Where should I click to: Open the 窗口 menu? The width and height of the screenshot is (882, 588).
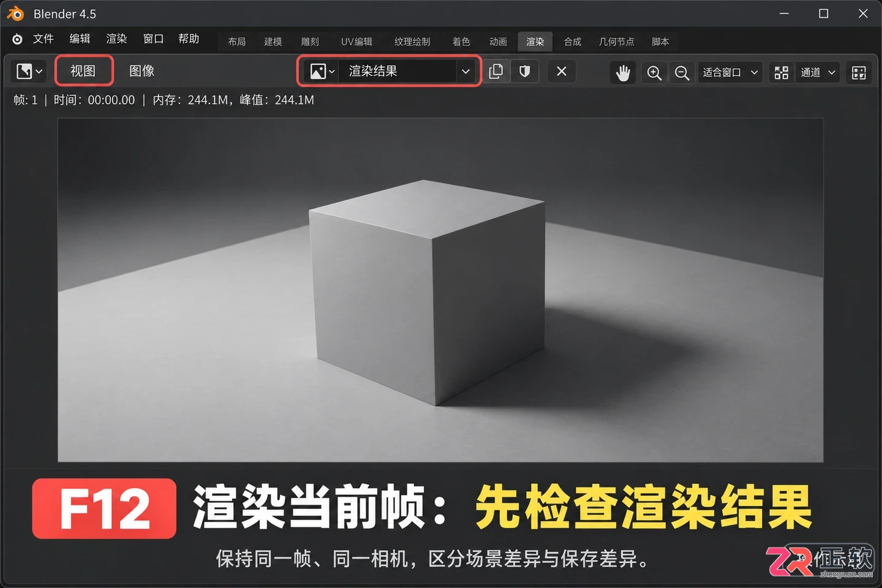[x=153, y=39]
